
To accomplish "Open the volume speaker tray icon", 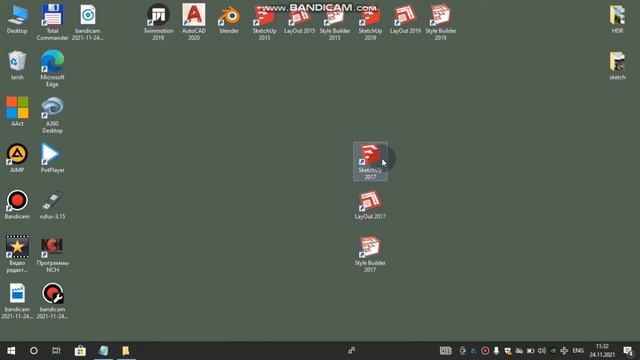I will pyautogui.click(x=542, y=351).
